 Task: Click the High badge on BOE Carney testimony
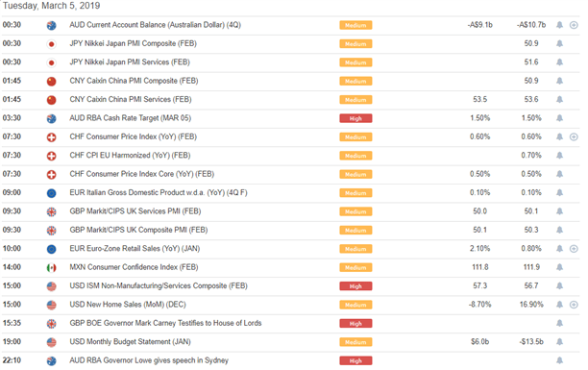click(x=355, y=324)
